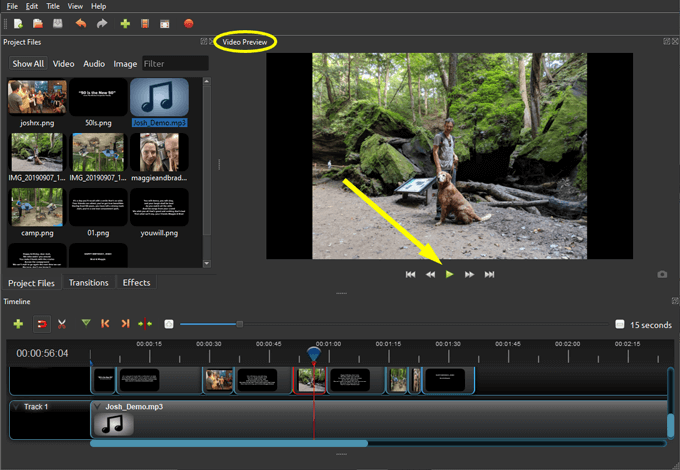The width and height of the screenshot is (680, 470).
Task: Click the green Import Files plus icon
Action: 124,23
